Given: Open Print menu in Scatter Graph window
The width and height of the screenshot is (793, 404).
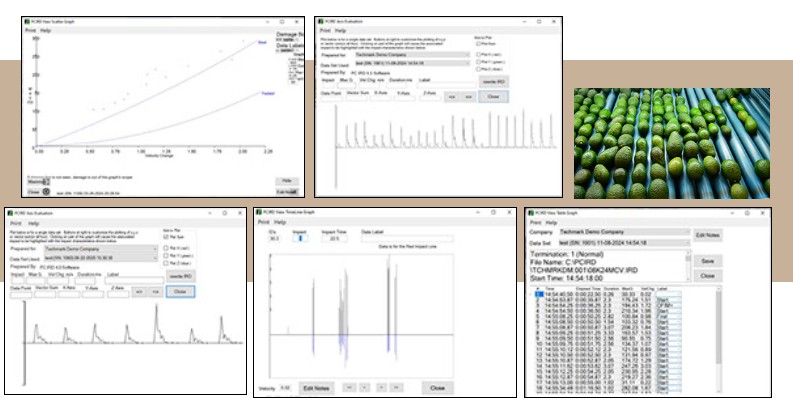Looking at the screenshot, I should tap(31, 31).
